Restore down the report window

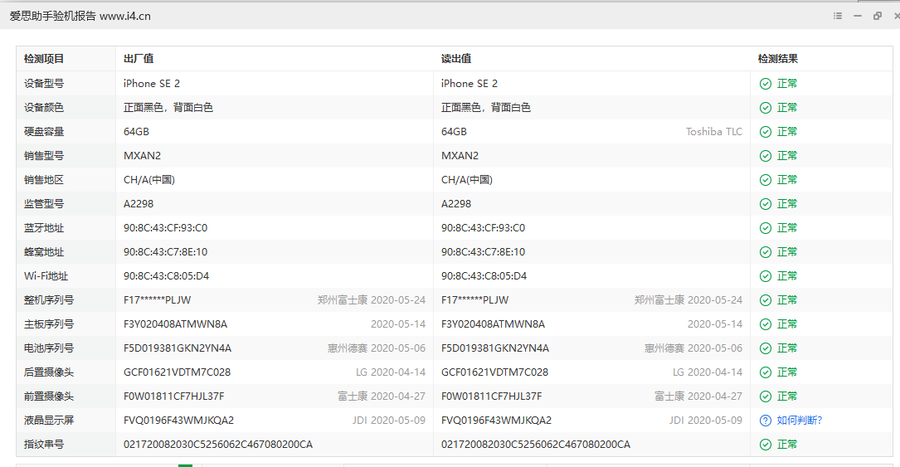(877, 16)
